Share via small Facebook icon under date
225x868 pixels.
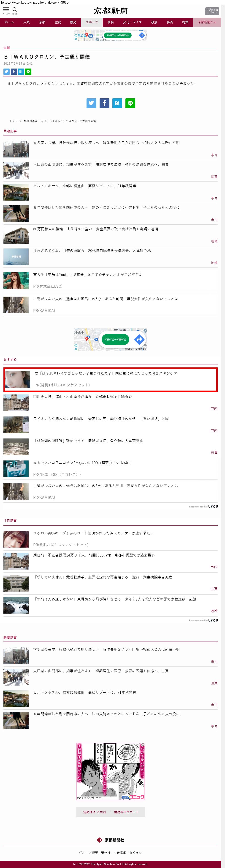click(x=14, y=72)
